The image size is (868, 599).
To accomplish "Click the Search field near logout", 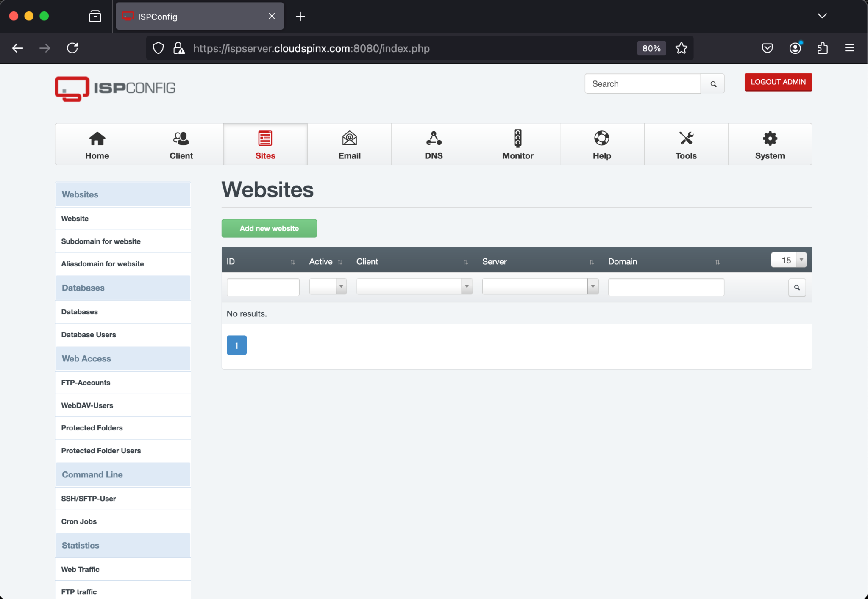I will (x=642, y=83).
